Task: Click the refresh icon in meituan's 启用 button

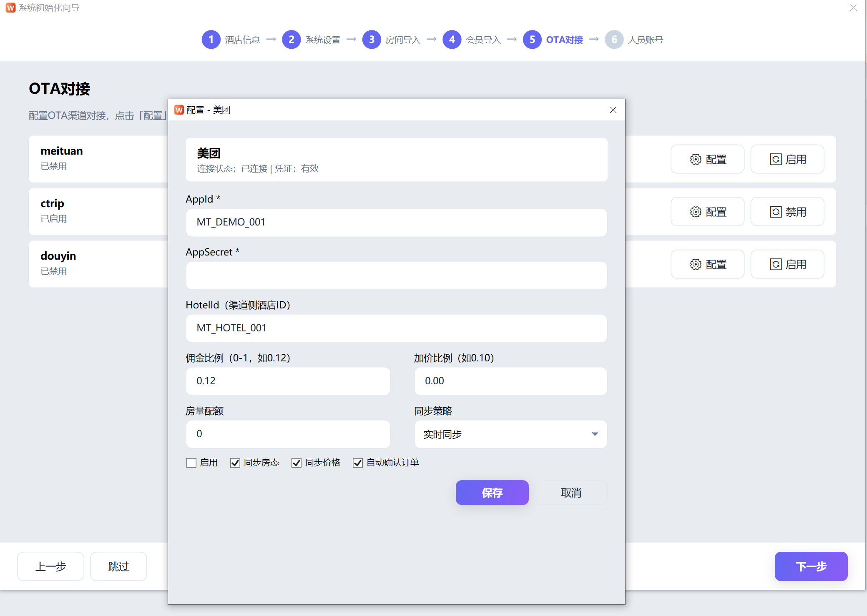Action: click(x=776, y=159)
